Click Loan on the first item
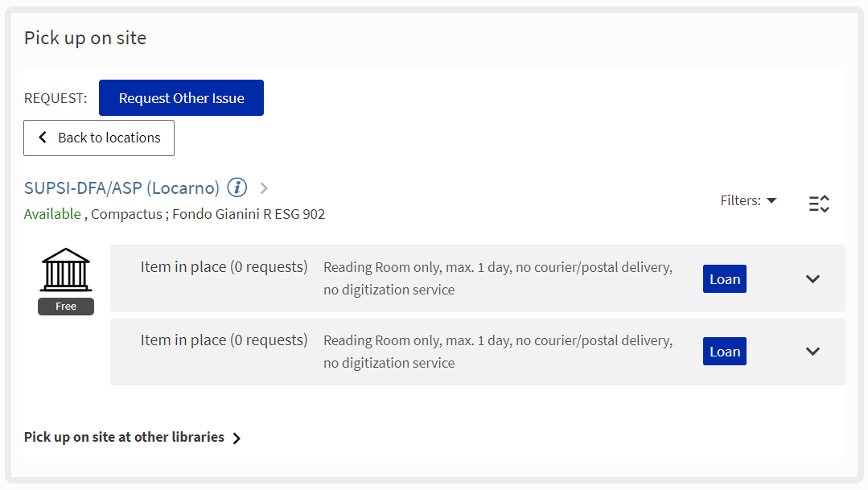Viewport: 868px width, 490px height. [724, 279]
